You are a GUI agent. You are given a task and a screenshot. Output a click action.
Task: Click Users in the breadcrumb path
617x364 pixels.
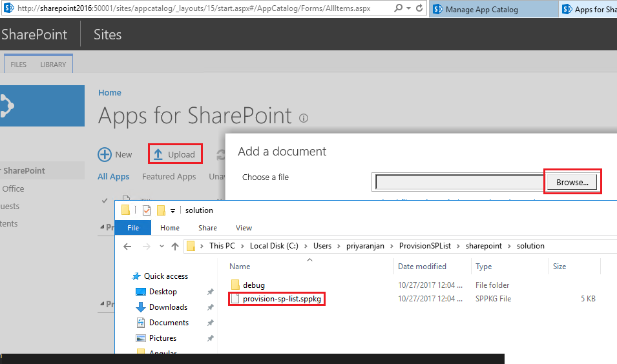coord(322,246)
